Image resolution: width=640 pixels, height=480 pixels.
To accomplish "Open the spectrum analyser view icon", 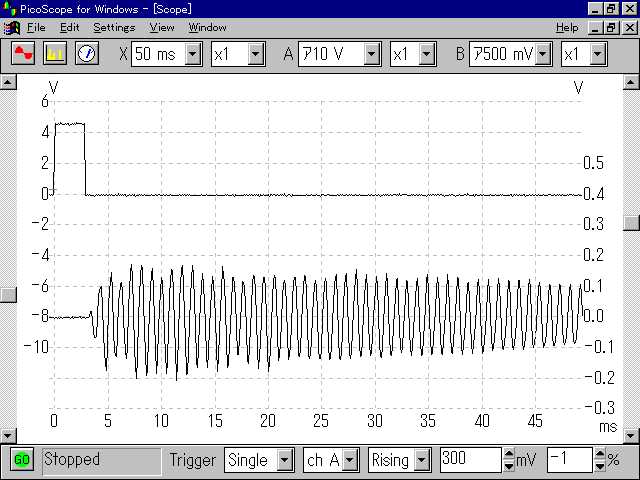I will pyautogui.click(x=55, y=53).
